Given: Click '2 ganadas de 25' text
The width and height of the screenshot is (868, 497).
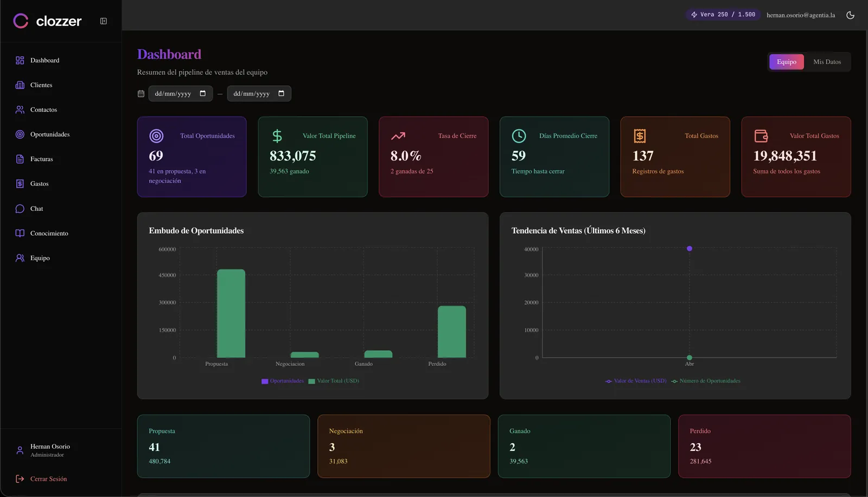Looking at the screenshot, I should (412, 171).
